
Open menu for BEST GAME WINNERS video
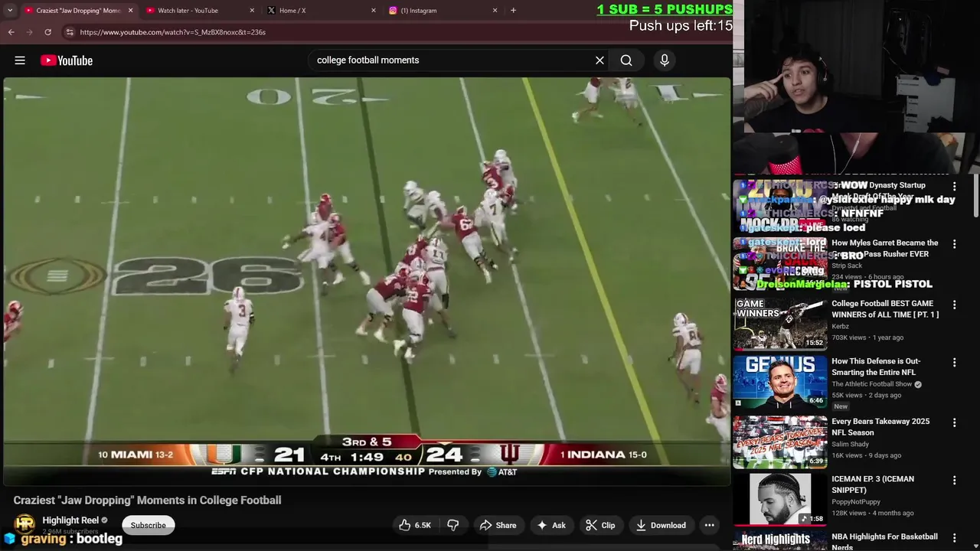[x=954, y=305]
